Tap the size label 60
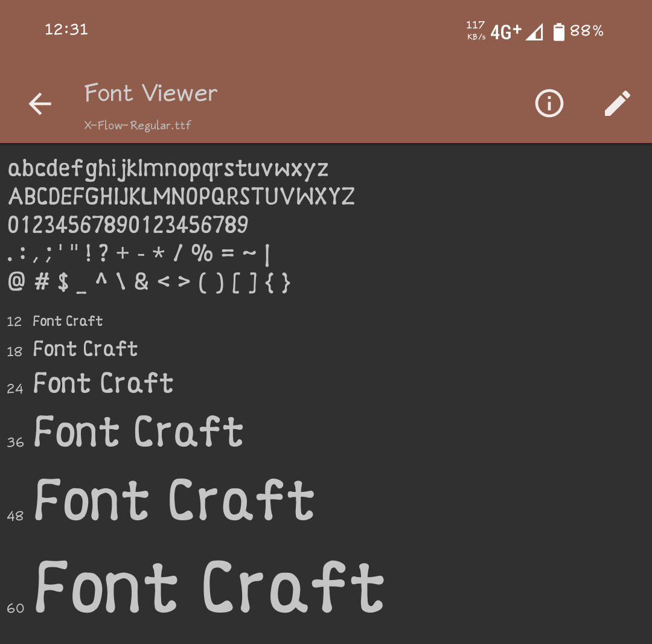The image size is (652, 644). coord(15,608)
